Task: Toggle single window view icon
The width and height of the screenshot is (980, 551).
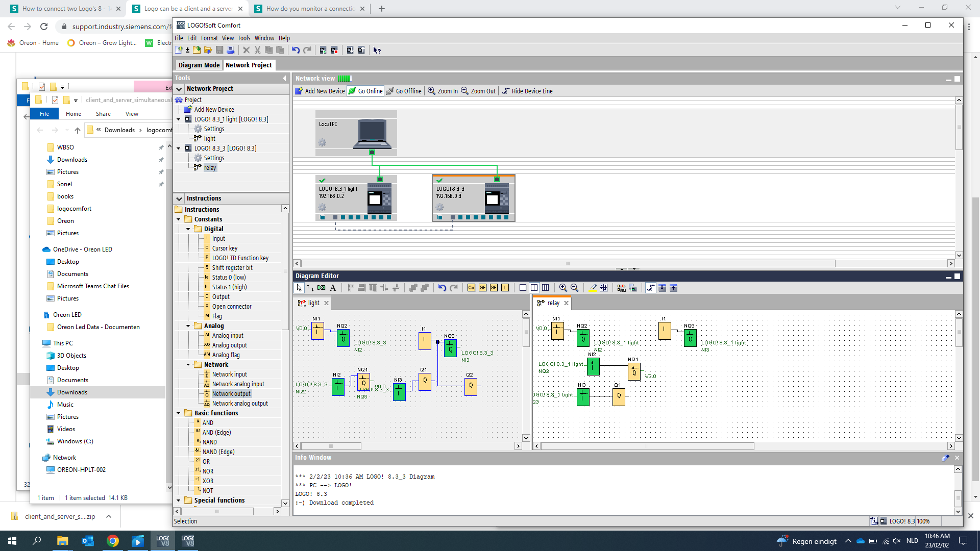Action: point(523,288)
